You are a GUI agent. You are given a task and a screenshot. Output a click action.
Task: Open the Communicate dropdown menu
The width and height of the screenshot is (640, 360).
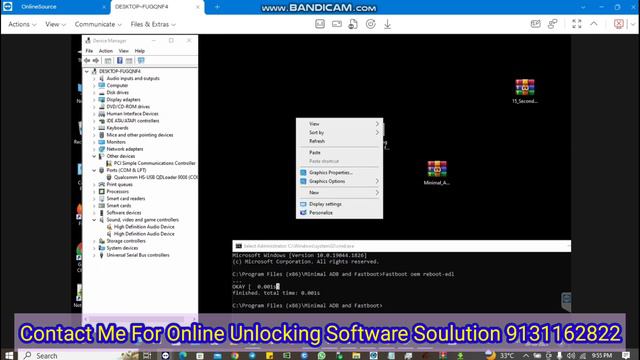98,24
